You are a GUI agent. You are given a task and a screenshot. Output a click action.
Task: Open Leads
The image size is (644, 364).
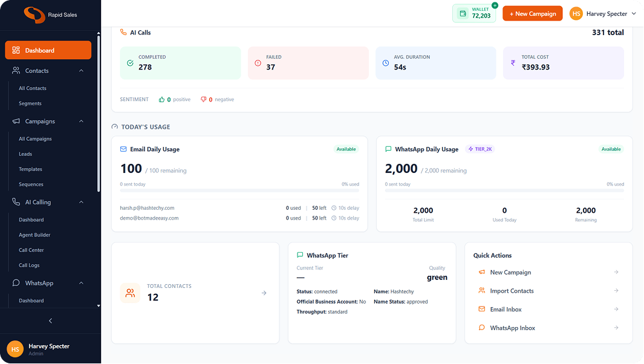click(25, 154)
